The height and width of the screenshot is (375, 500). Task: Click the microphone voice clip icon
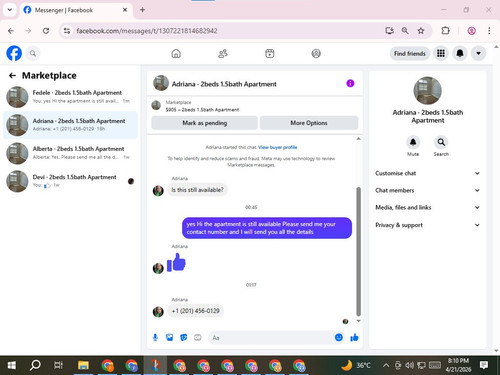tap(155, 338)
